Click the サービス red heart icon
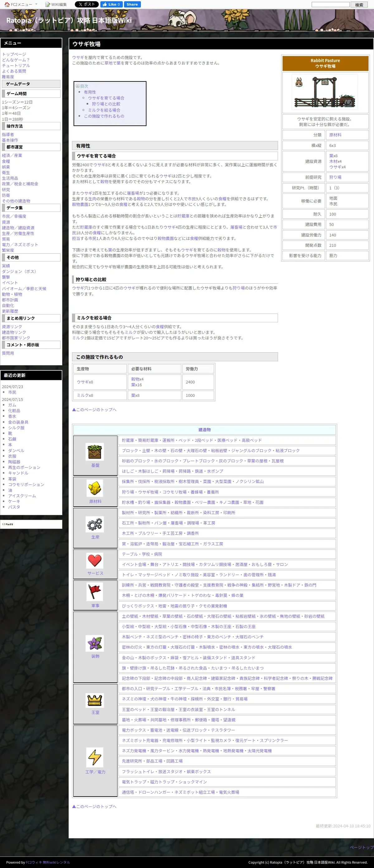Screen dimensions: 374x868 [95, 560]
